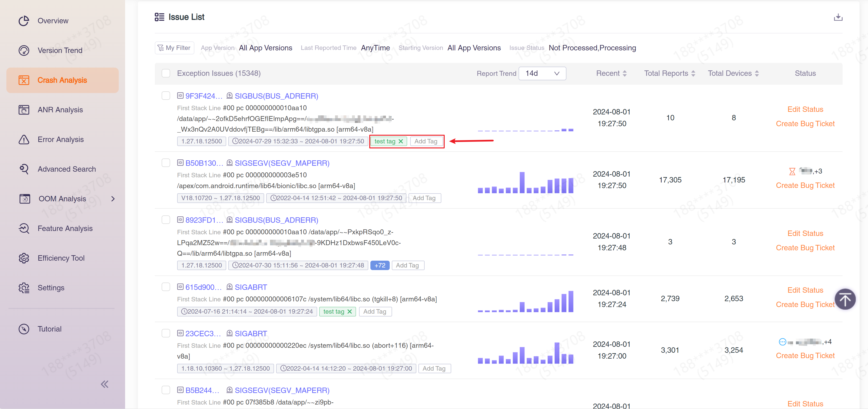This screenshot has width=868, height=409.
Task: Click Edit Status for issue 9F3F424
Action: coord(805,109)
